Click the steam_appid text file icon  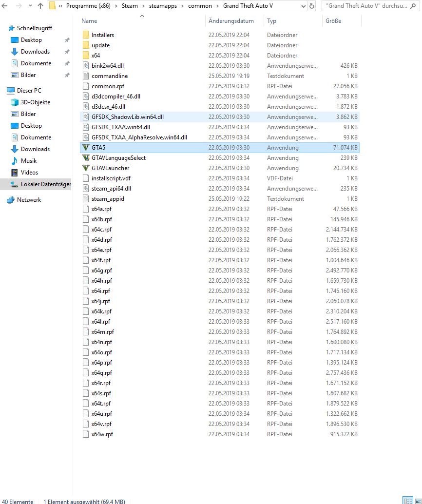pyautogui.click(x=85, y=199)
